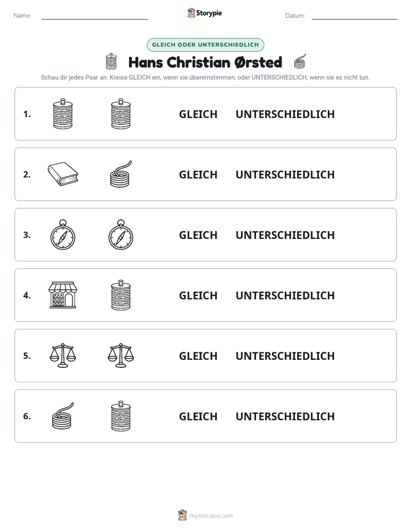Viewport: 411px width, 532px height.
Task: Click the wire coil icon in row 2
Action: [x=121, y=174]
